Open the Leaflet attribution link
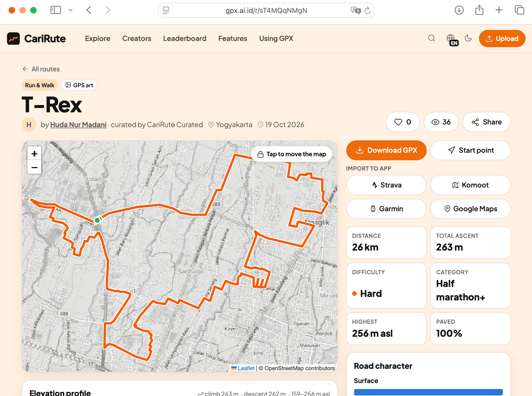The image size is (532, 396). click(x=246, y=368)
